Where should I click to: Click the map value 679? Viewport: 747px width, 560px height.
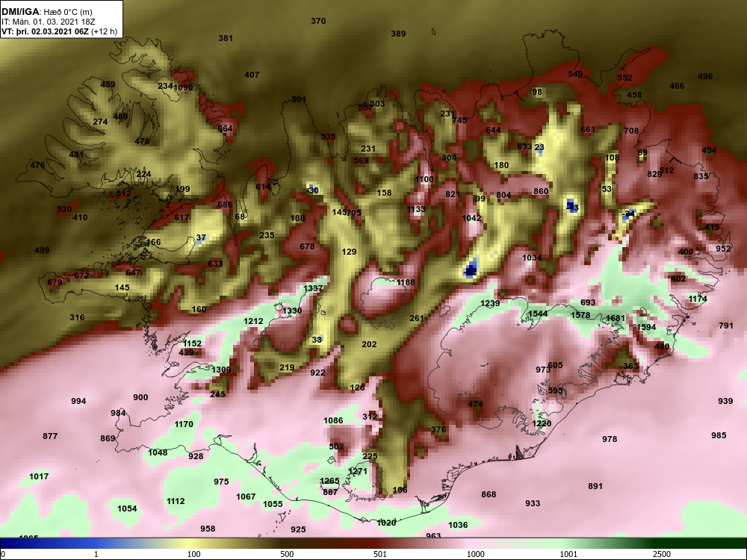point(55,283)
